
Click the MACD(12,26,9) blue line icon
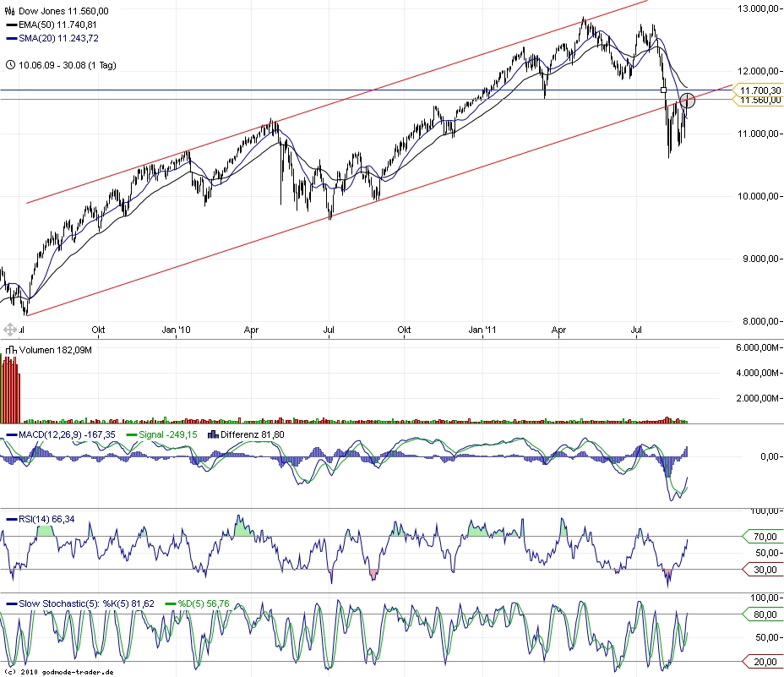(12, 434)
